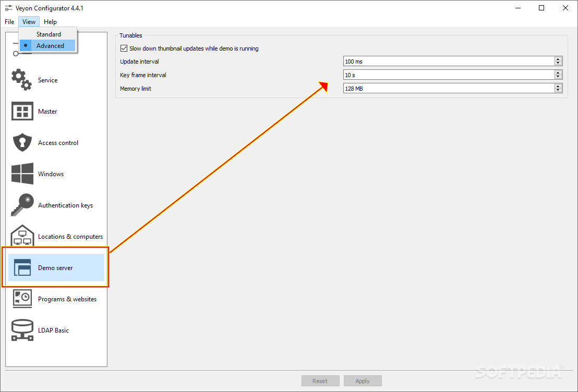Open the Programs & websites icon
This screenshot has width=578, height=392.
coord(22,298)
